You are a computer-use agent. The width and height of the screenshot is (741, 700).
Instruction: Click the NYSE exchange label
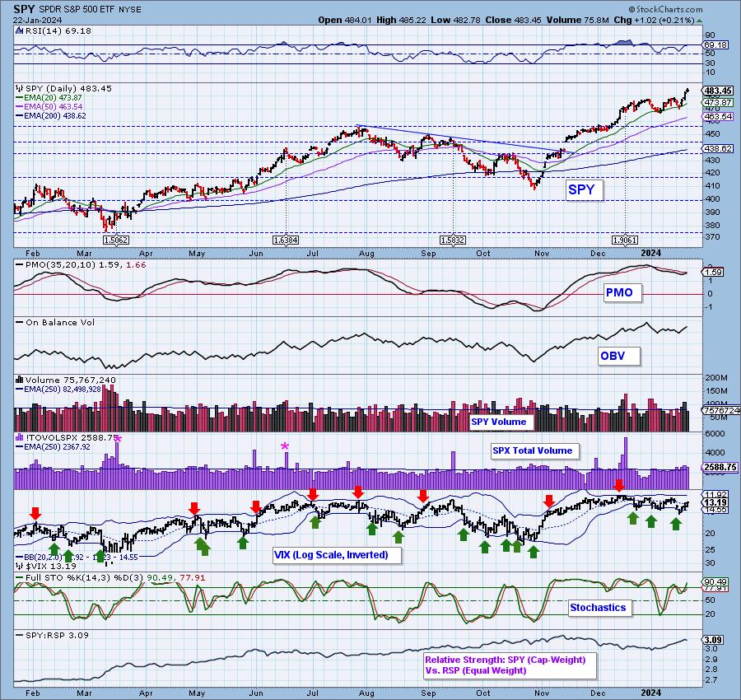coord(130,9)
